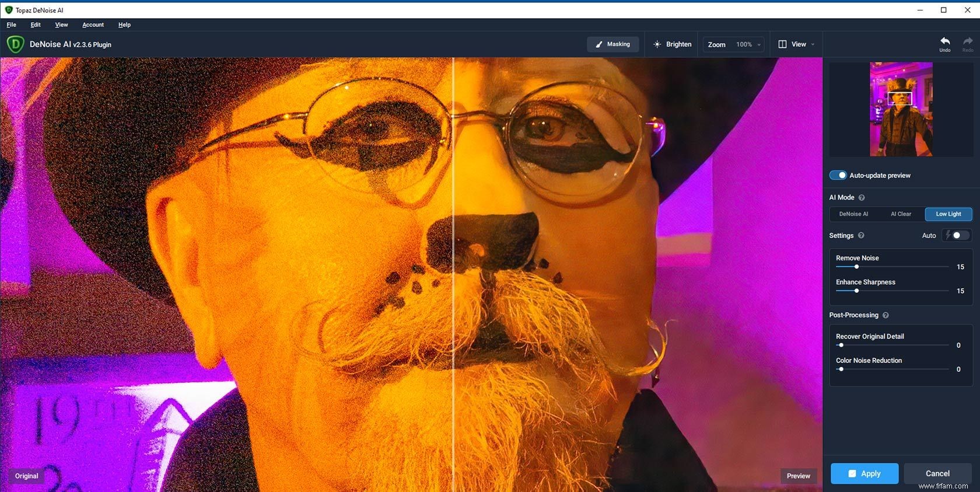Viewport: 980px width, 492px height.
Task: Adjust the Color Noise Reduction slider
Action: (892, 369)
